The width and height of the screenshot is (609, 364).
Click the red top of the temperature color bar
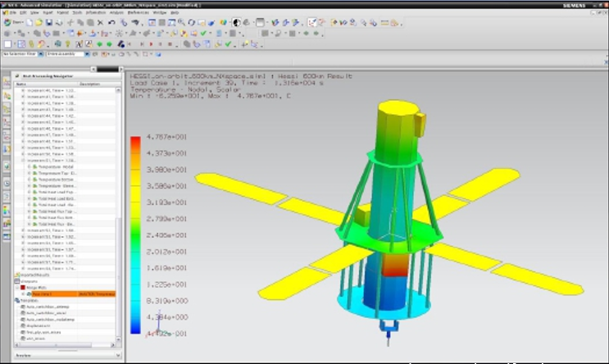point(135,142)
